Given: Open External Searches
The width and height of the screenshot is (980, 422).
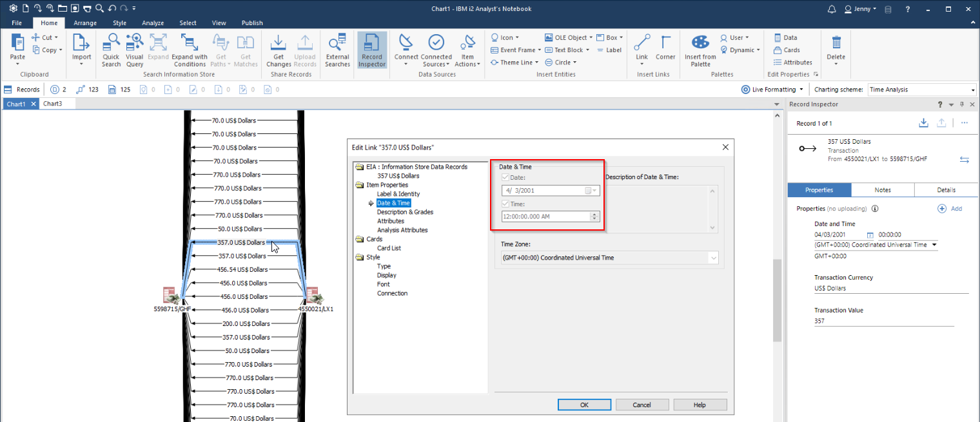Looking at the screenshot, I should point(337,50).
